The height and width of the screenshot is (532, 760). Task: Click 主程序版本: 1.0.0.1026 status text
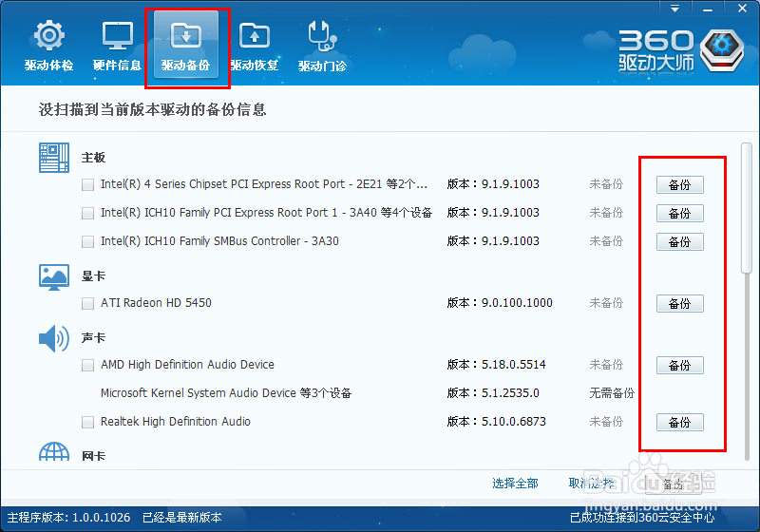[x=68, y=518]
